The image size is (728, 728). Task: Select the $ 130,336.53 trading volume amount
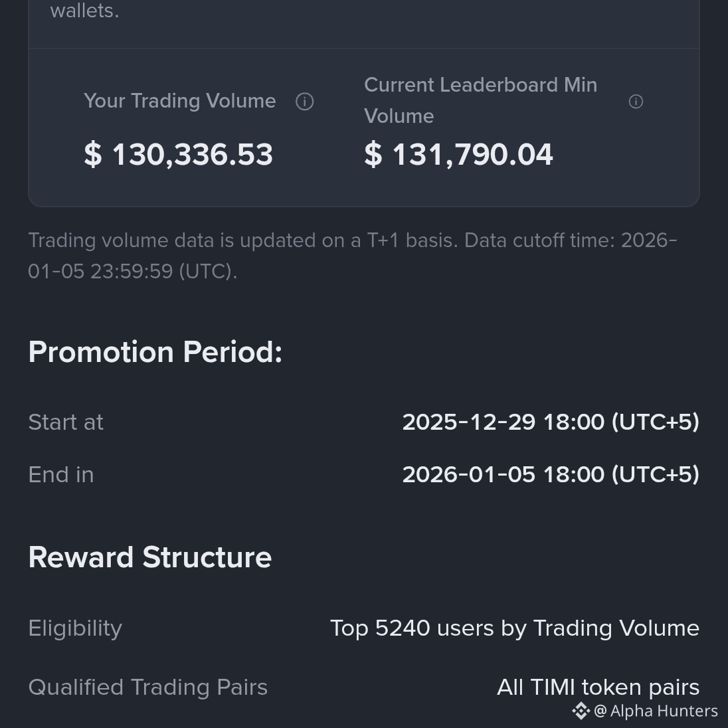(x=178, y=154)
